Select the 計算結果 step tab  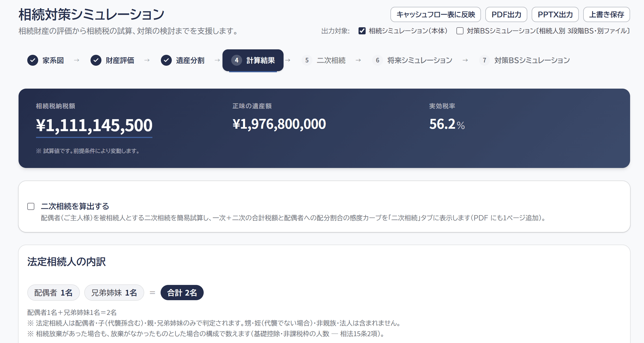coord(253,60)
